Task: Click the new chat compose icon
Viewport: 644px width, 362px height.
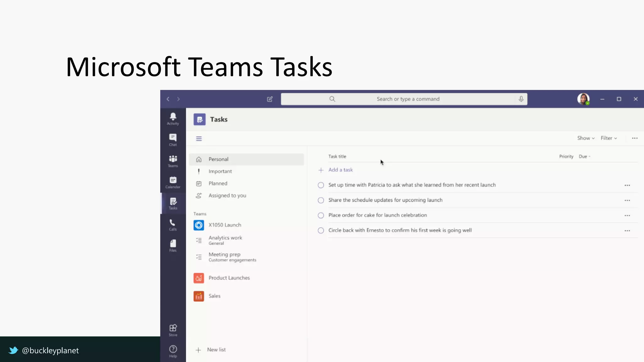Action: [270, 99]
